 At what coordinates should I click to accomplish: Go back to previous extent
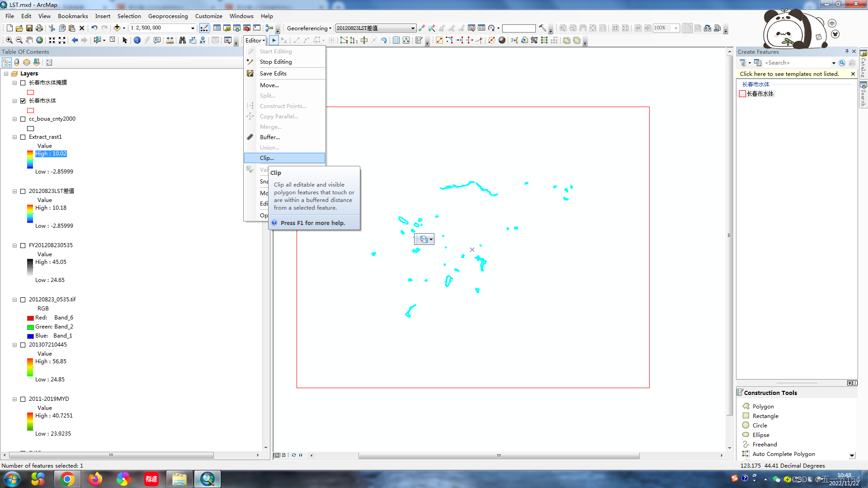(x=75, y=40)
